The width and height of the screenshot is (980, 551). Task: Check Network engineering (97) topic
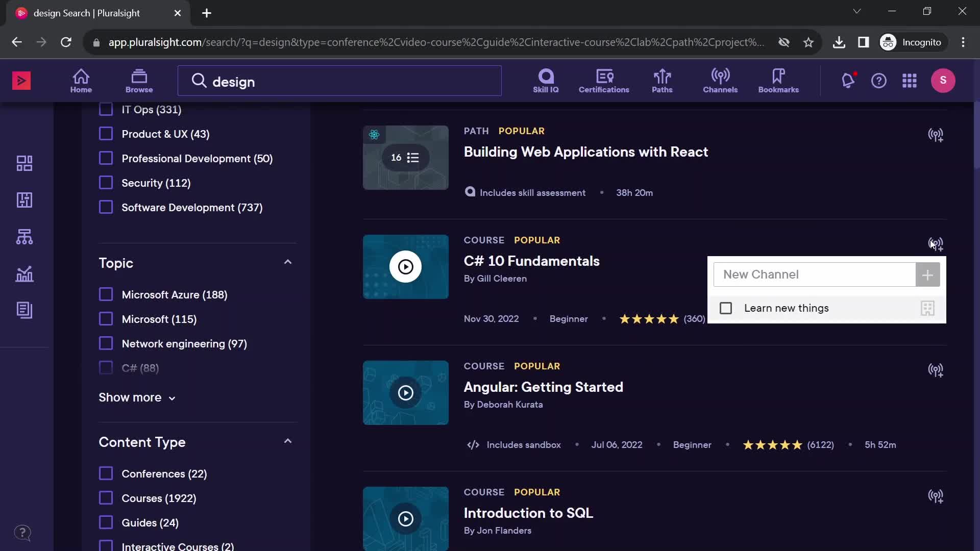pos(106,343)
